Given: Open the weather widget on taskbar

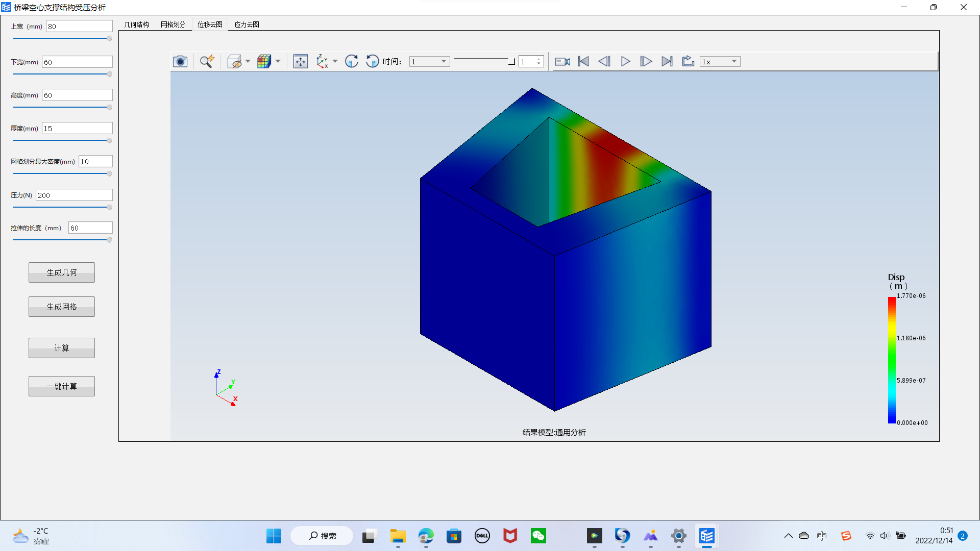Looking at the screenshot, I should pos(32,536).
